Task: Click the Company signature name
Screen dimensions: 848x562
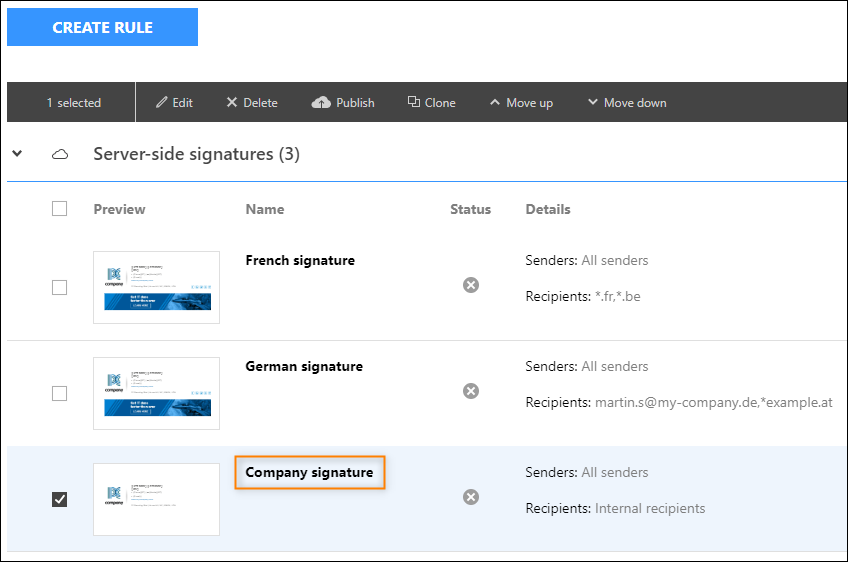Action: [309, 473]
